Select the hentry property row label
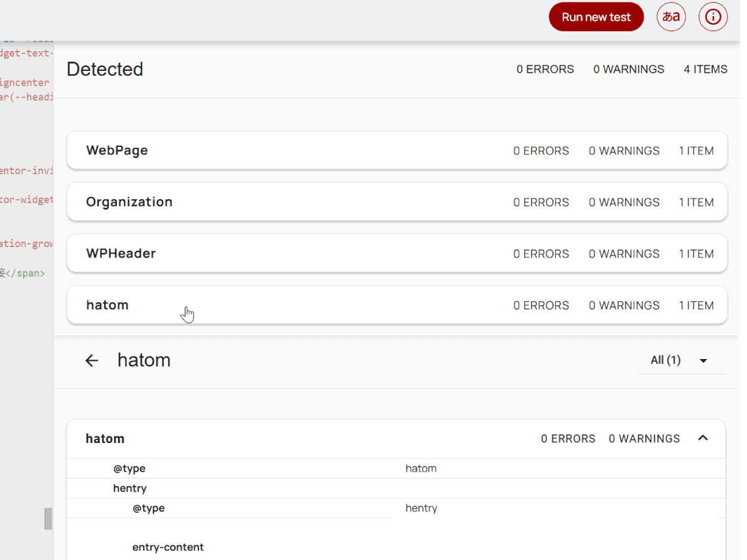This screenshot has height=560, width=747. click(129, 488)
